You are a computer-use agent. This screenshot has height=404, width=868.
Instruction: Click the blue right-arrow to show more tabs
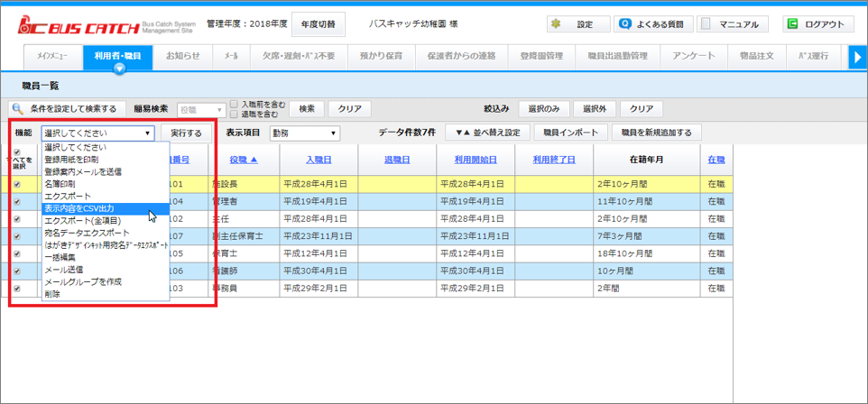point(857,57)
